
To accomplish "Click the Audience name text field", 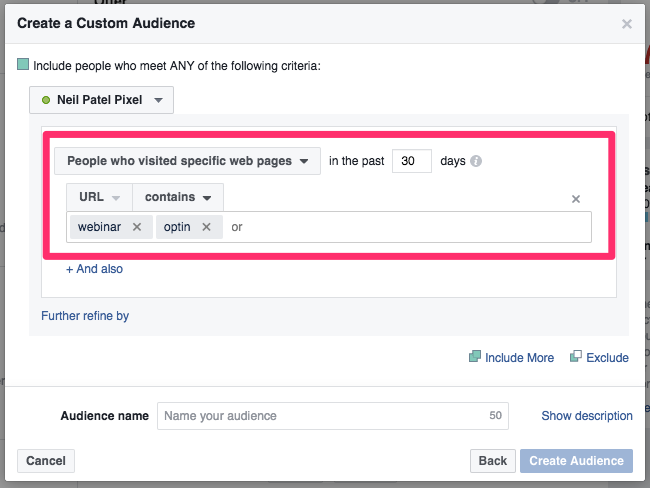I will pos(332,415).
